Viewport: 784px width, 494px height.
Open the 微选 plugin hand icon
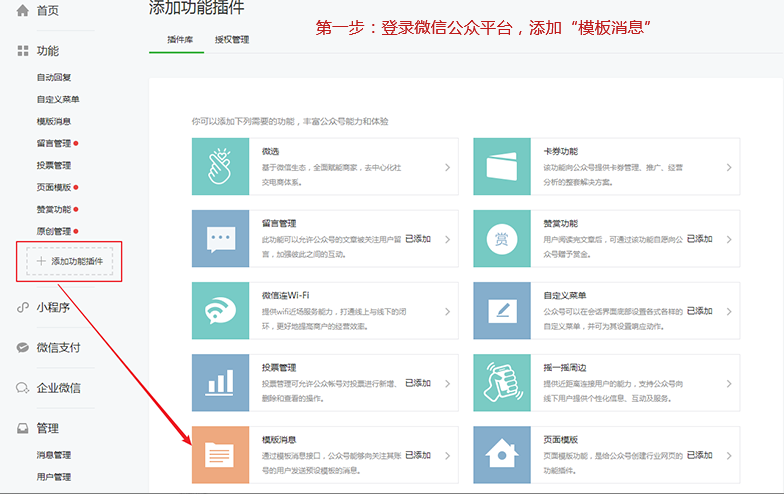click(x=220, y=166)
